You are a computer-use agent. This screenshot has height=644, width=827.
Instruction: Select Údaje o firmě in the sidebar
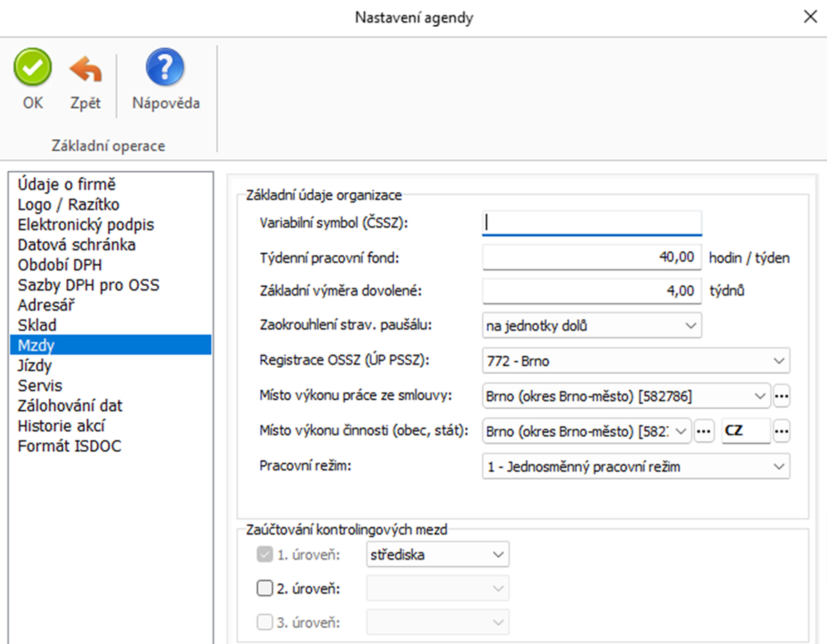coord(67,185)
